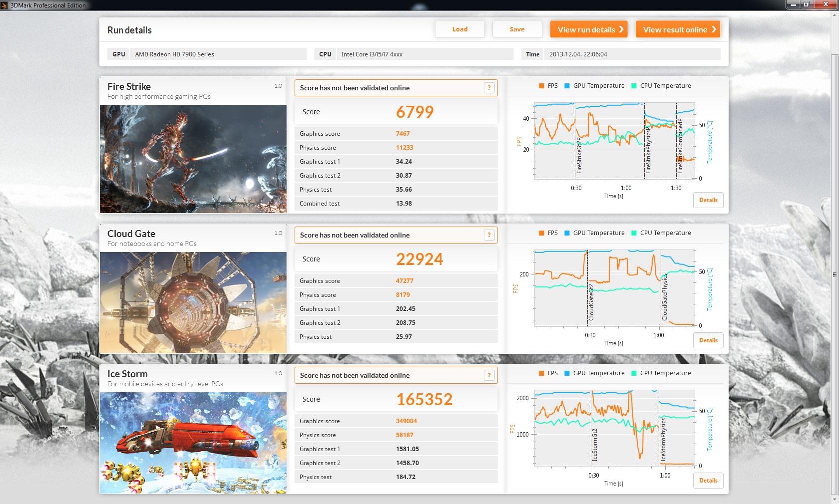The image size is (839, 504).
Task: Click the CloudGatePhysics marker in chart
Action: (665, 298)
